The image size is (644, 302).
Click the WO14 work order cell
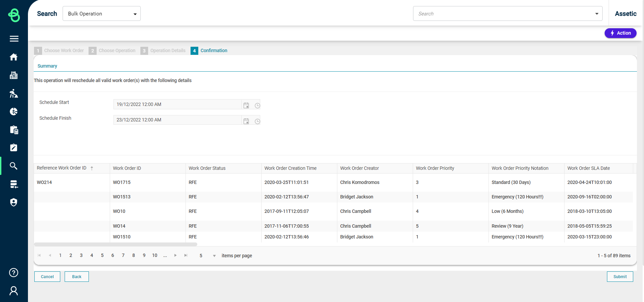point(119,226)
